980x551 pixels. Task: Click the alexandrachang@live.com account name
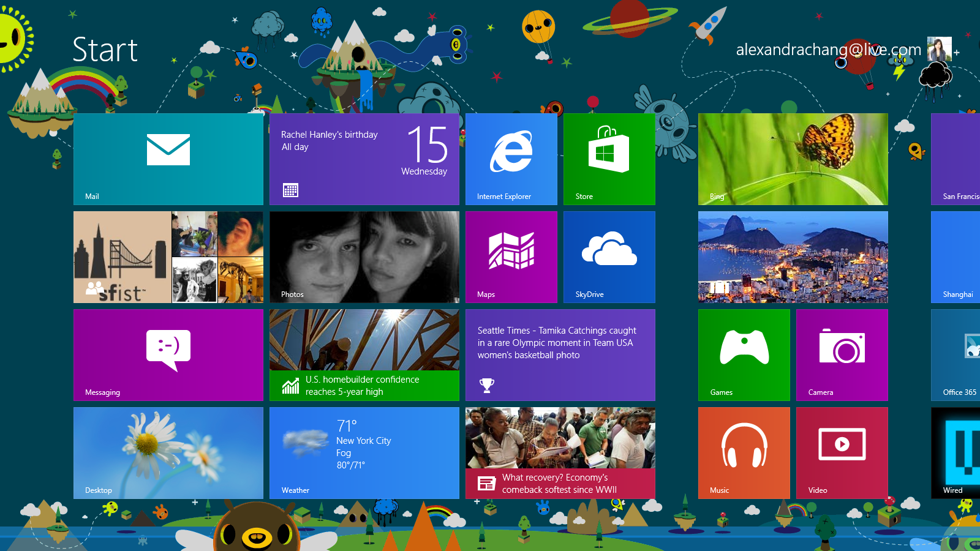(x=829, y=50)
